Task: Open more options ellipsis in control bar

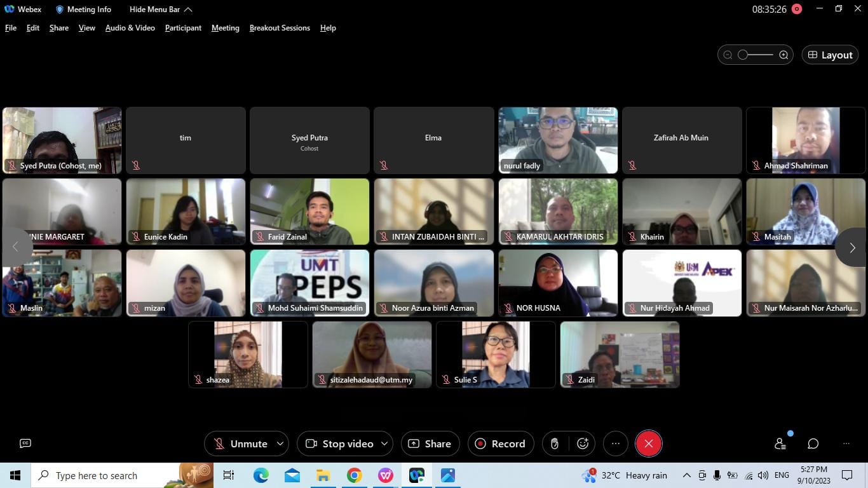Action: (615, 444)
